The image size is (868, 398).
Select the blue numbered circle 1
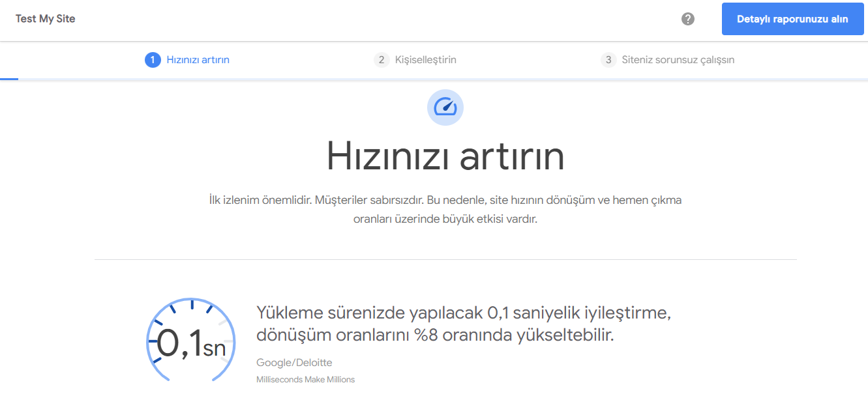coord(153,59)
